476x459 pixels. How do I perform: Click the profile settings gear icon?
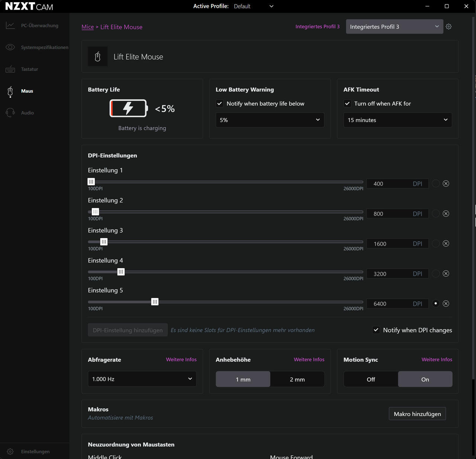[448, 27]
